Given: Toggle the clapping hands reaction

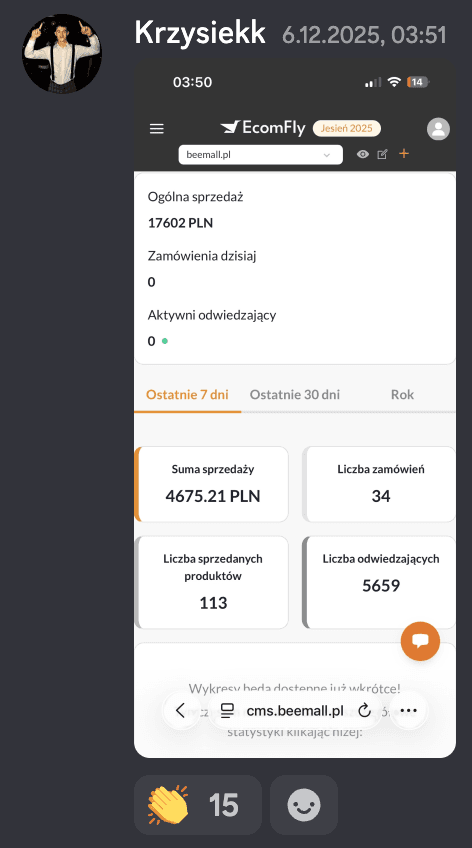Looking at the screenshot, I should pyautogui.click(x=198, y=805).
